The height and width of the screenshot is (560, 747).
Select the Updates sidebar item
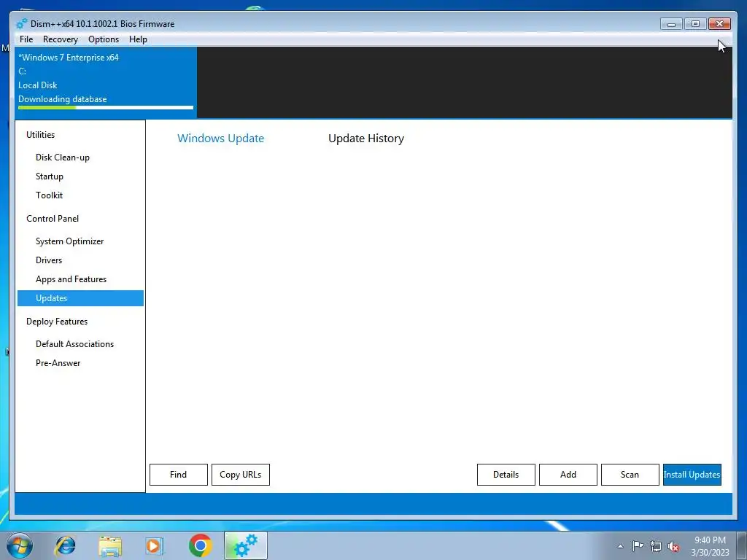click(x=80, y=298)
